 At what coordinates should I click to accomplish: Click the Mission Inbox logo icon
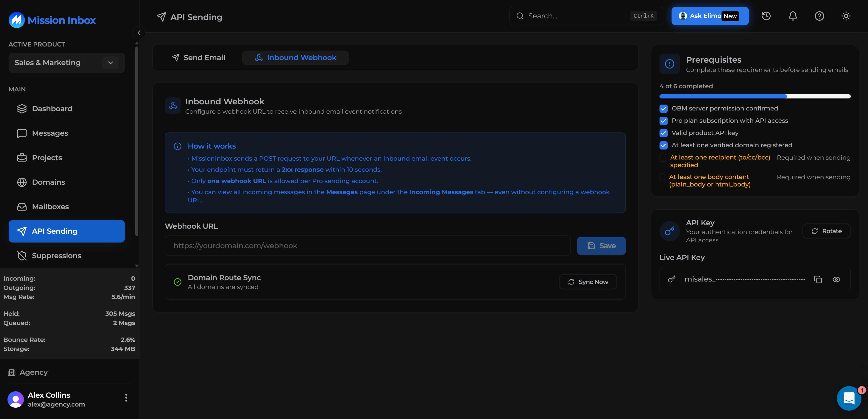click(x=17, y=20)
